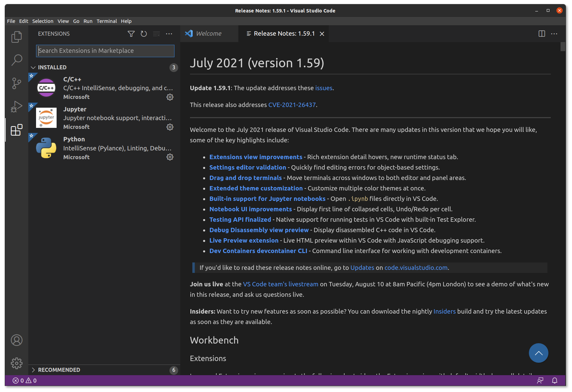Open the Go menu
The image size is (572, 392).
coord(76,21)
